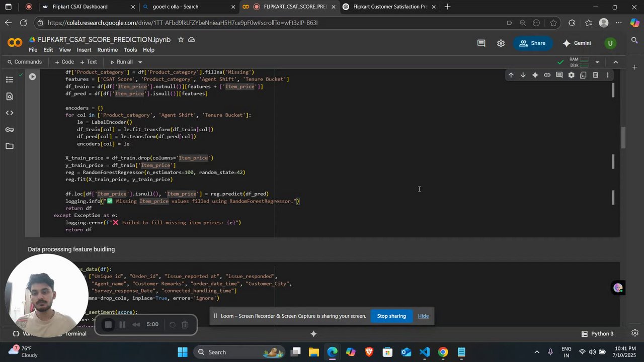This screenshot has width=644, height=362.
Task: Star the notebook title
Action: [181, 40]
